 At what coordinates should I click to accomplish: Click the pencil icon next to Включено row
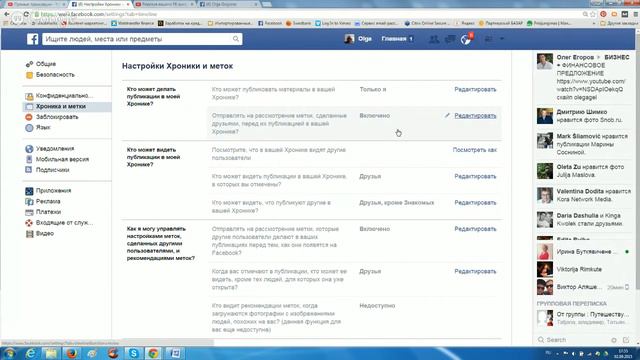pos(447,116)
